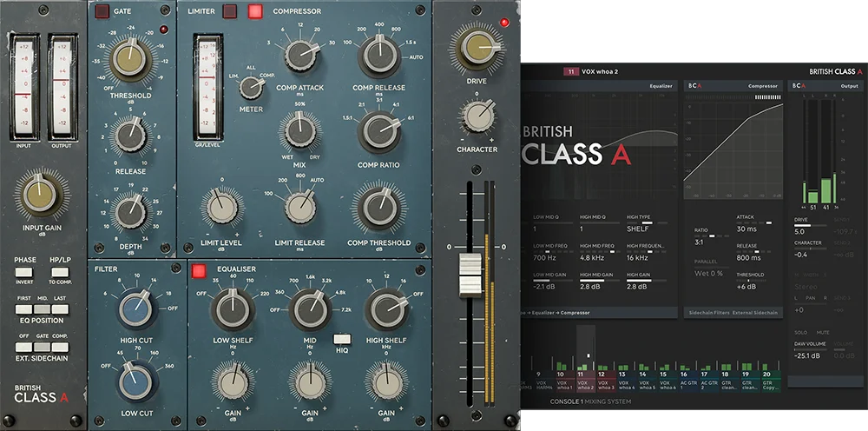Image resolution: width=868 pixels, height=431 pixels.
Task: Click the High Mid Gain 2.8 dB value
Action: pyautogui.click(x=590, y=287)
